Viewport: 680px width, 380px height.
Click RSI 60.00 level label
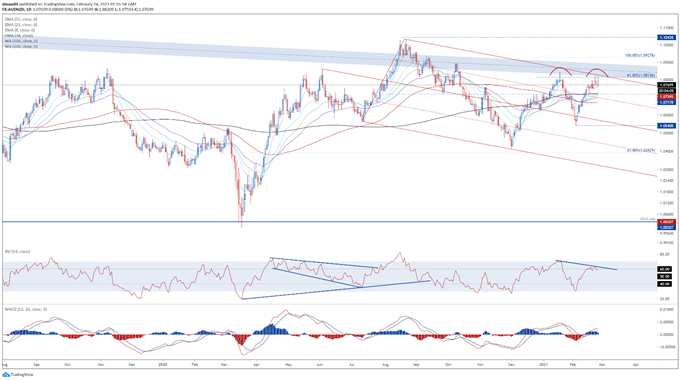click(x=666, y=269)
